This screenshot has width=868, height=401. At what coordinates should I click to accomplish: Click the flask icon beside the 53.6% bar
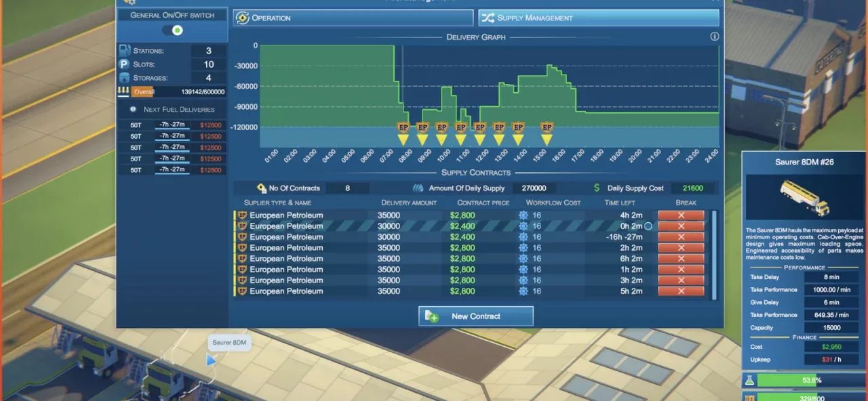[749, 381]
